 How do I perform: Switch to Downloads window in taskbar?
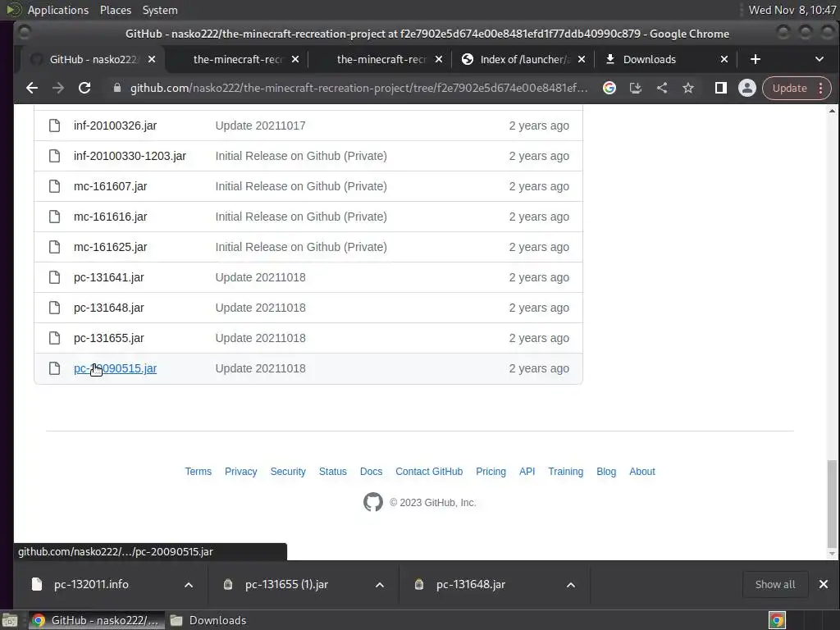click(x=209, y=620)
